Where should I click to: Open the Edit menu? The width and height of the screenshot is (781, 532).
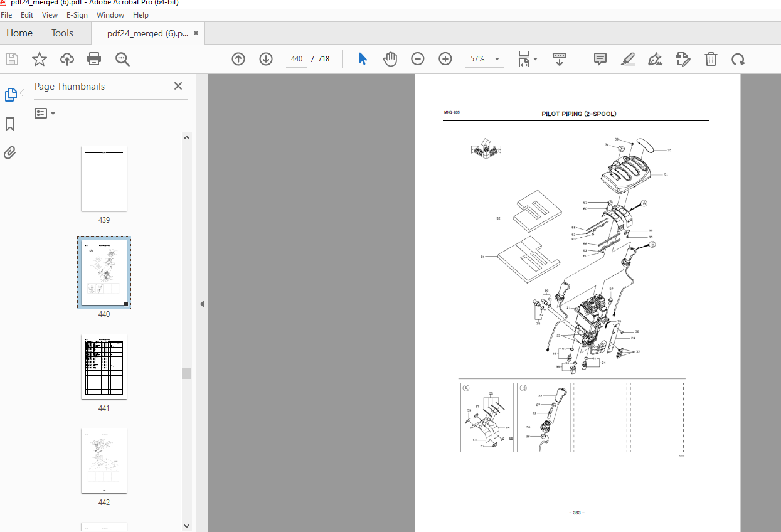pyautogui.click(x=27, y=15)
